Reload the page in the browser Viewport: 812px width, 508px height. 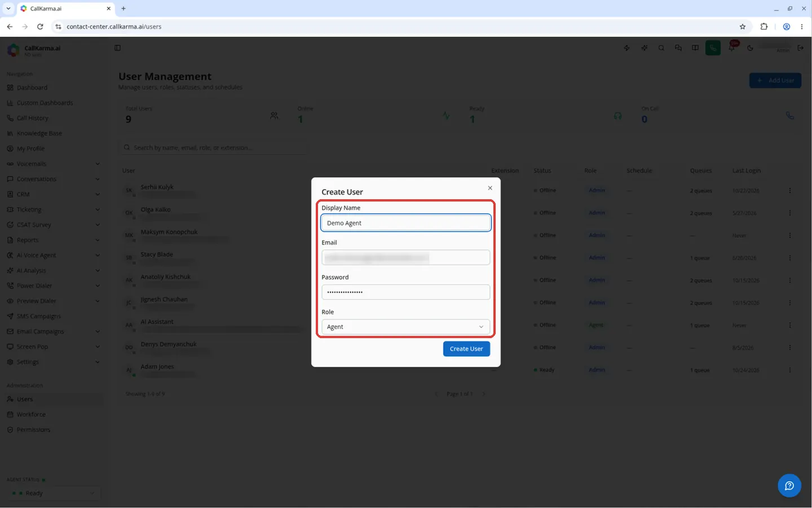point(40,27)
